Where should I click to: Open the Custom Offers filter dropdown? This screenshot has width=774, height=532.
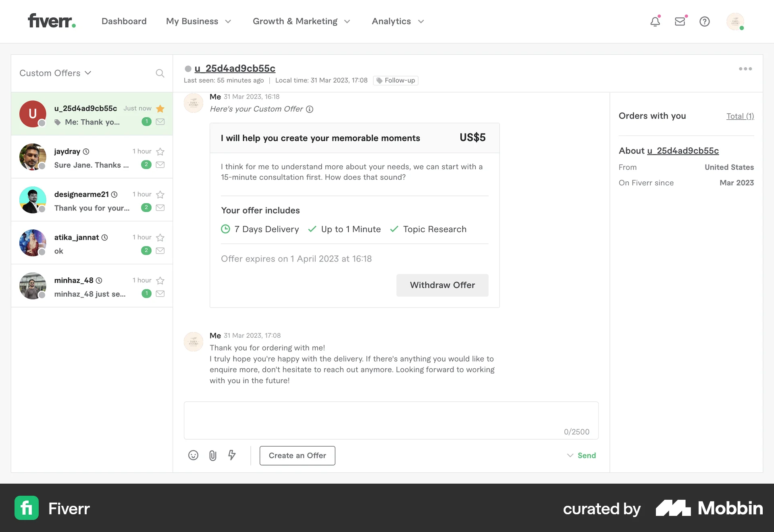point(56,73)
